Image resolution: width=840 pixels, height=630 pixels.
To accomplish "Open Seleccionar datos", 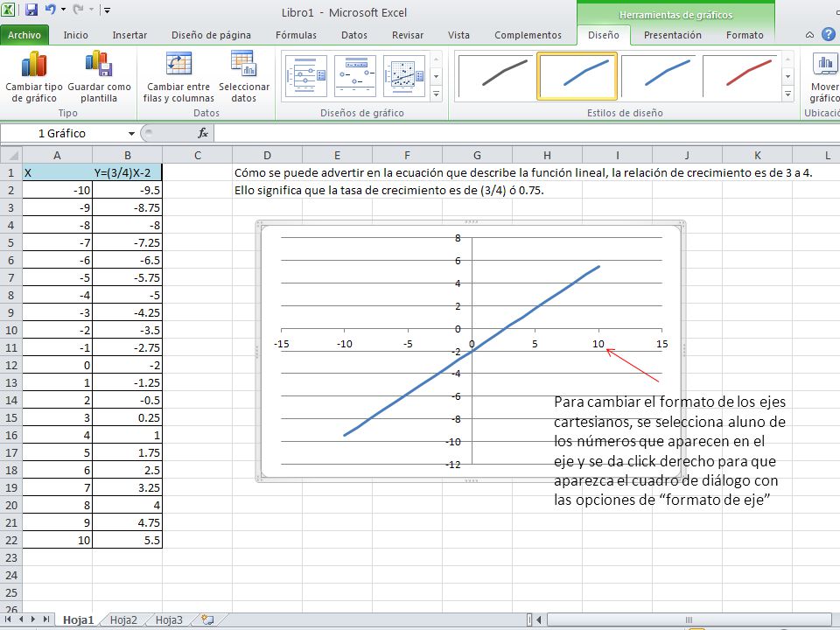I will [x=244, y=77].
